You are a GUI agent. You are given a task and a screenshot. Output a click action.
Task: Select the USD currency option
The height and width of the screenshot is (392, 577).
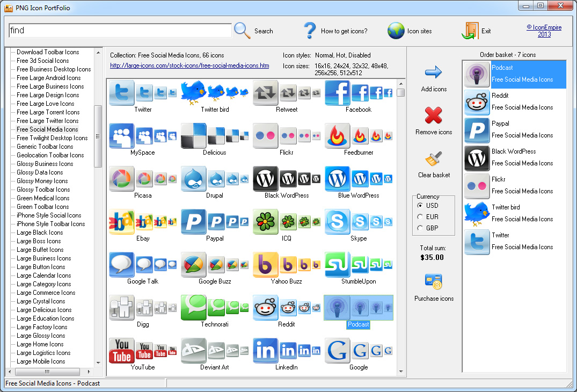(x=420, y=206)
